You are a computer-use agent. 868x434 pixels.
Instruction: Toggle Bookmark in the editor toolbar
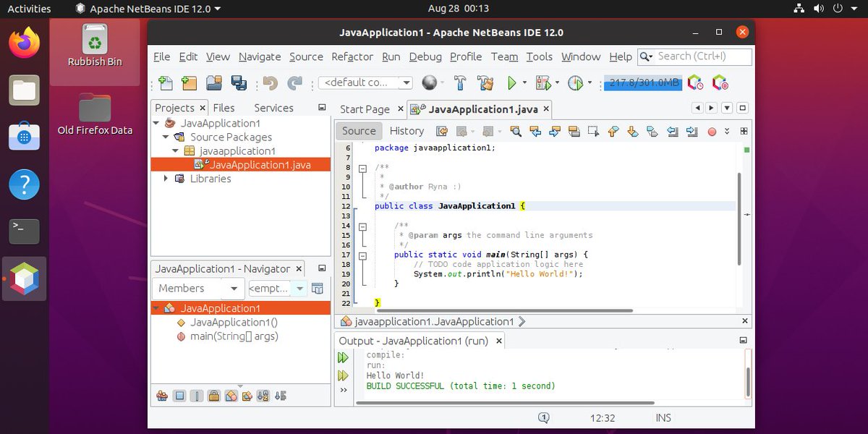652,131
